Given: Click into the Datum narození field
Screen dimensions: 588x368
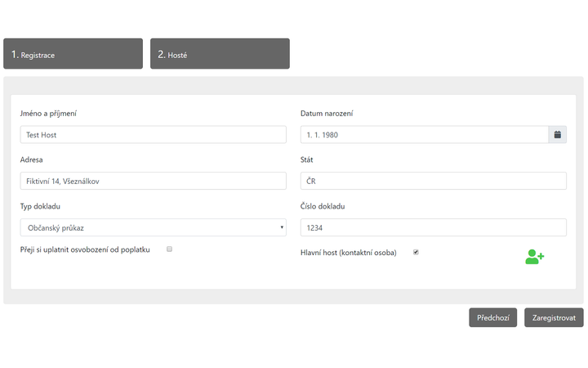Looking at the screenshot, I should pyautogui.click(x=425, y=134).
